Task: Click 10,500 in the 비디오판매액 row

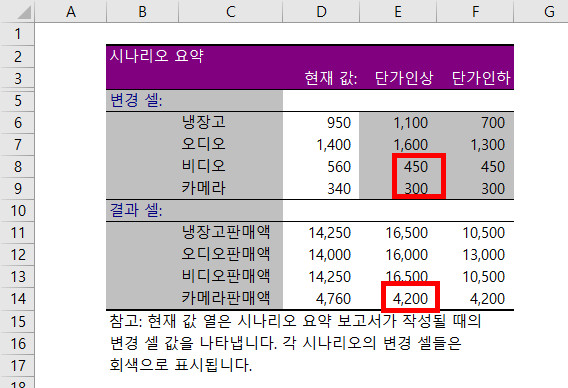Action: (475, 277)
